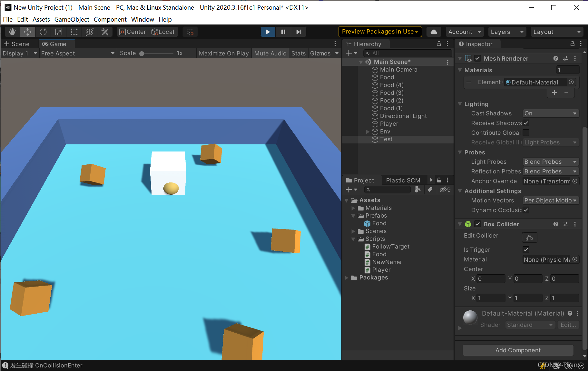Image resolution: width=588 pixels, height=371 pixels.
Task: Click Preview Packages in Use button
Action: (380, 32)
